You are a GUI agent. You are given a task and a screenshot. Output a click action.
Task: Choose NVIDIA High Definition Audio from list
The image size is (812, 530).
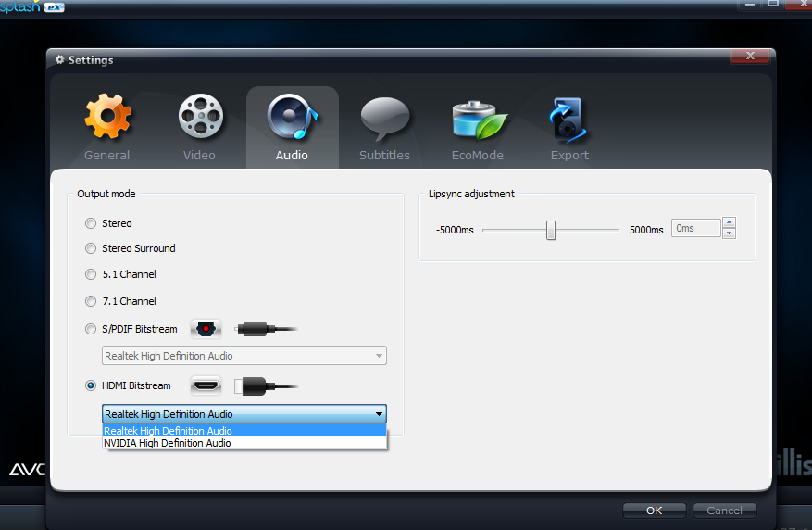coord(244,443)
